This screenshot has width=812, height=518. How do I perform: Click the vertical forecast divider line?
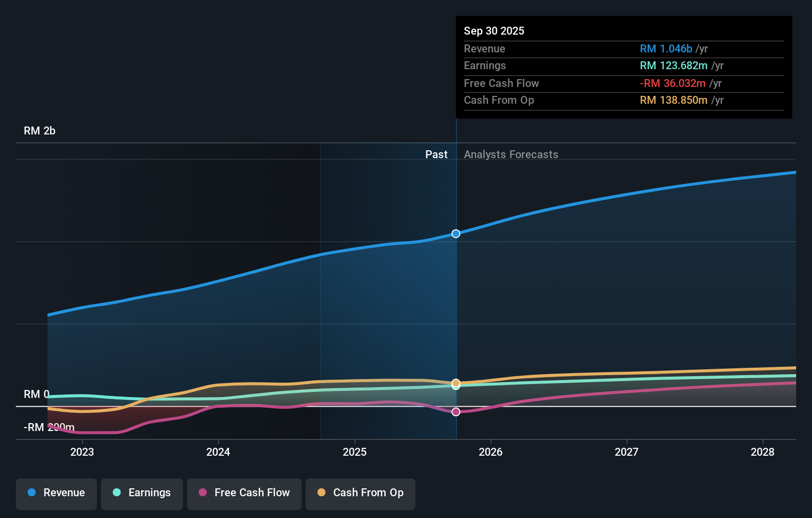455,297
